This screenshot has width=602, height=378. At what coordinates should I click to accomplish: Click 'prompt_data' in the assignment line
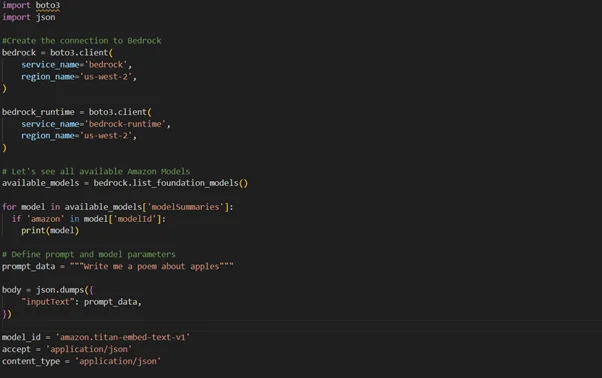point(28,266)
